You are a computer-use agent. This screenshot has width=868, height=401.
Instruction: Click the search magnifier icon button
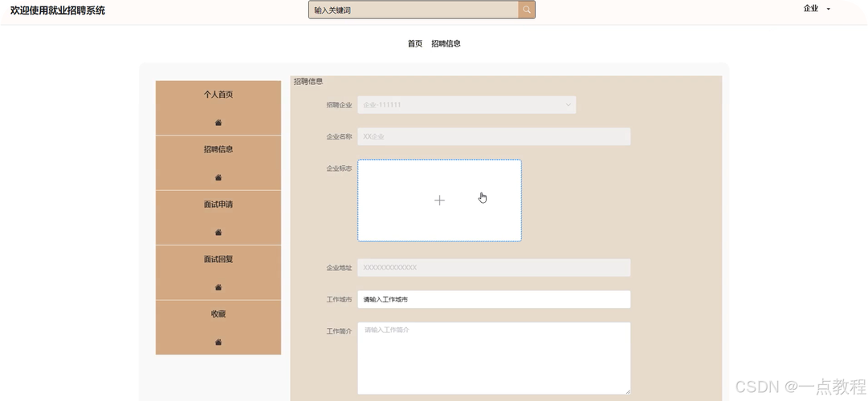pyautogui.click(x=527, y=10)
